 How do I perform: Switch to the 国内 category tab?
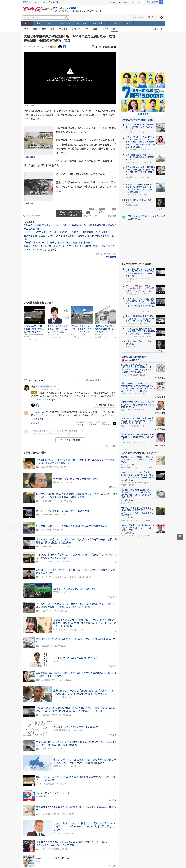(35, 29)
